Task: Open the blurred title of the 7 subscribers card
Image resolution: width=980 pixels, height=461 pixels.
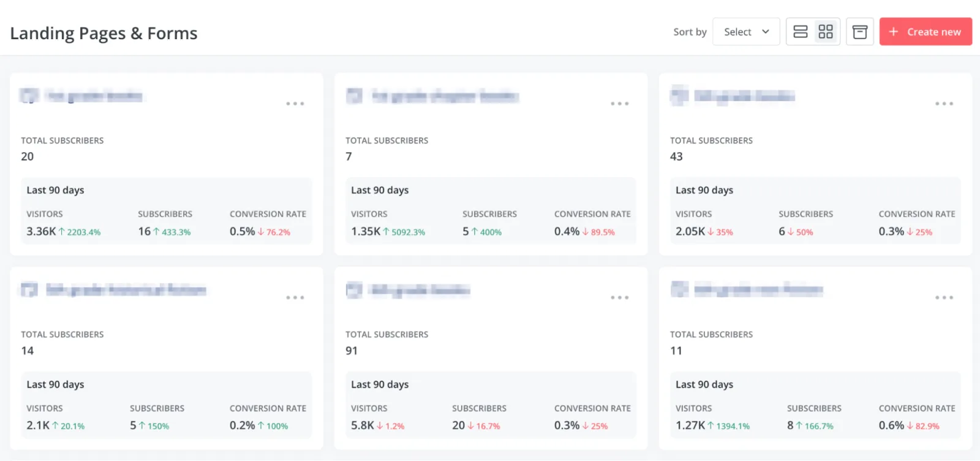Action: point(445,96)
